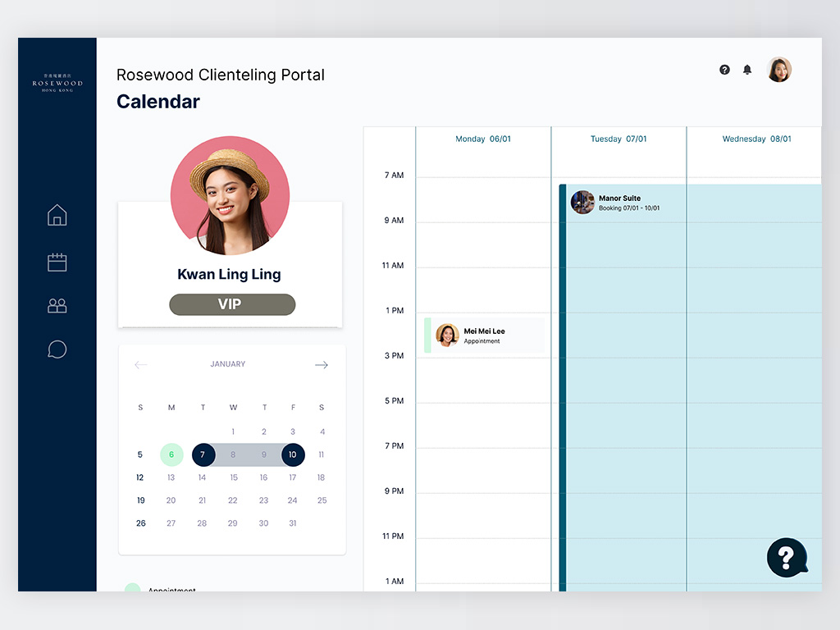
Task: Pick January 20 in mini calendar
Action: (x=171, y=500)
